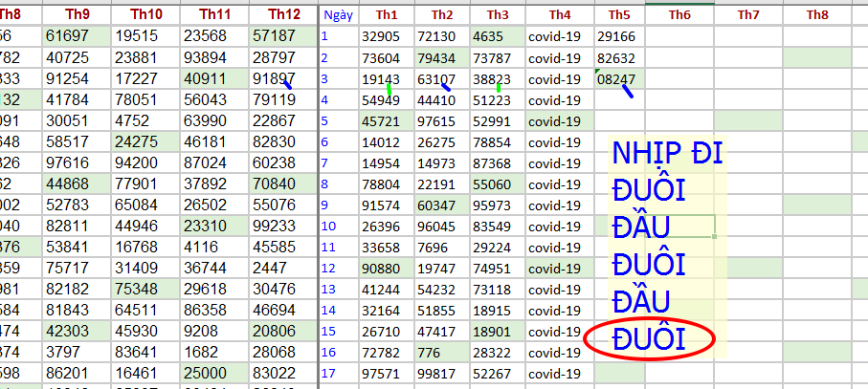Select the cell containing 24275
This screenshot has height=389, width=868.
pos(145,142)
